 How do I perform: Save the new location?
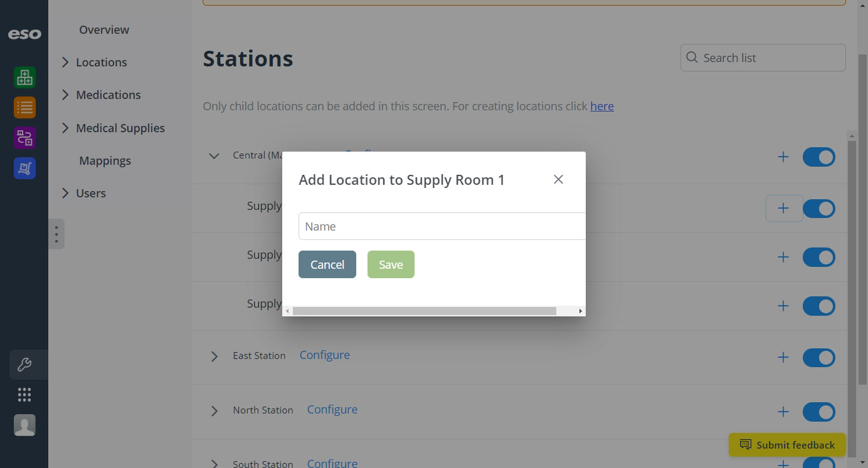coord(391,264)
